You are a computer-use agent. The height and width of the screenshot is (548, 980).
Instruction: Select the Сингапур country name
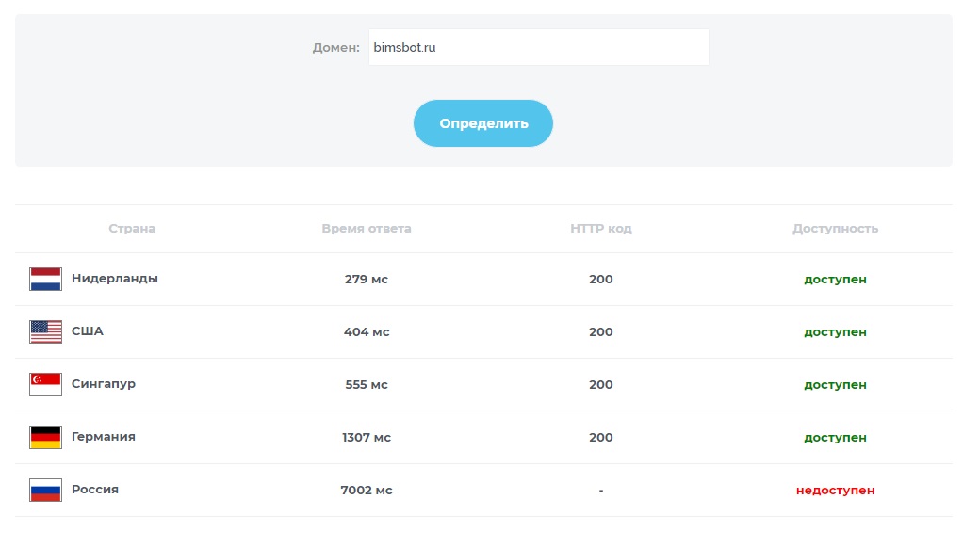click(x=104, y=384)
